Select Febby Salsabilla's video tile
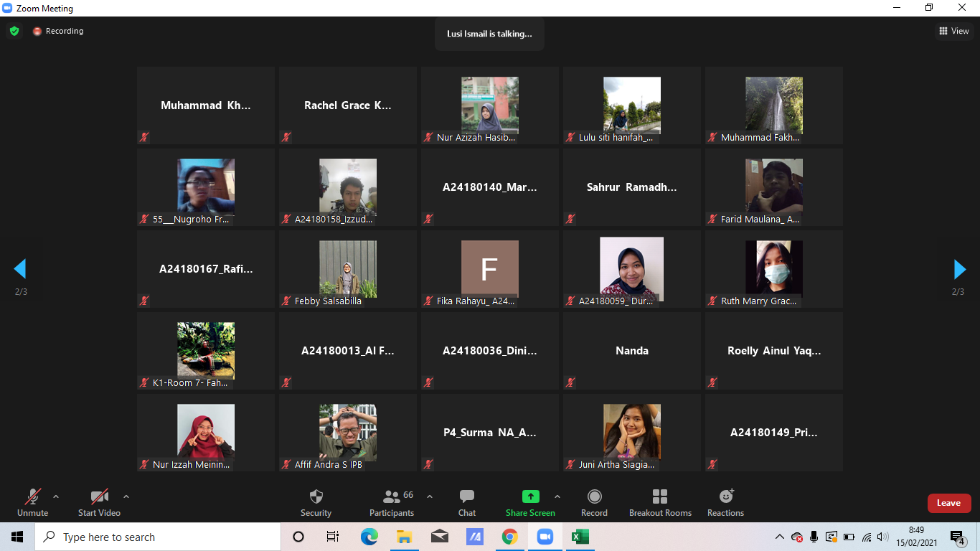This screenshot has height=551, width=980. [x=347, y=269]
